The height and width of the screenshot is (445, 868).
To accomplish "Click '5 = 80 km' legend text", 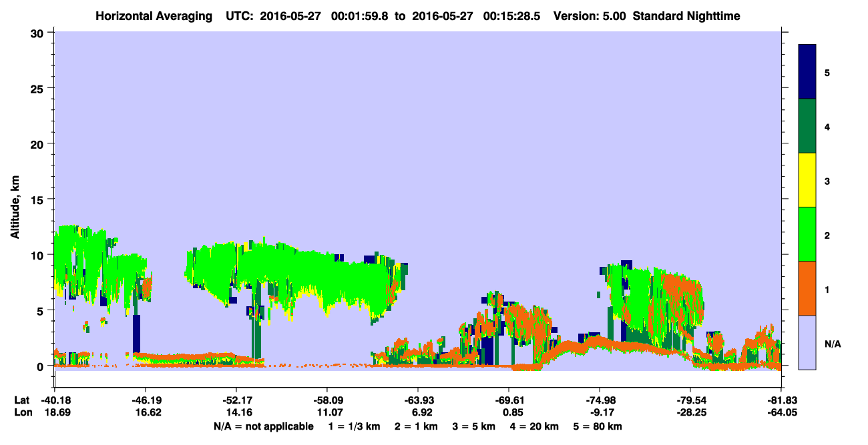I will pos(597,426).
